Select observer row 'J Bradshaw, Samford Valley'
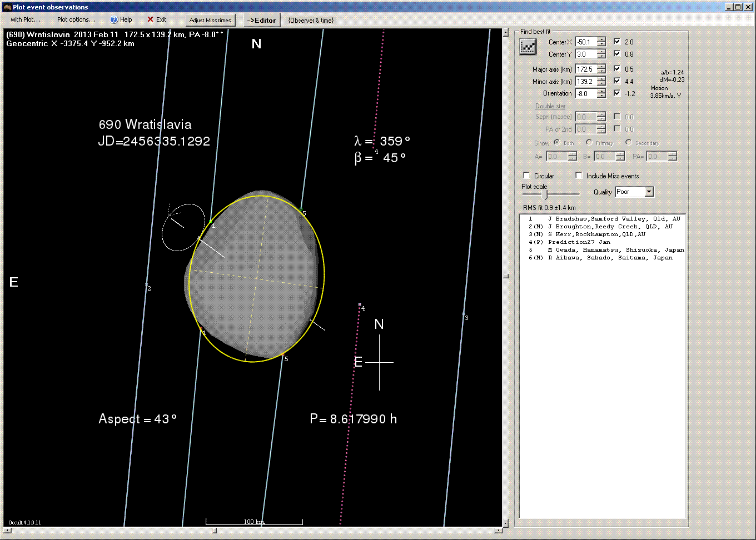Screen dimensions: 756x540 (x=603, y=219)
